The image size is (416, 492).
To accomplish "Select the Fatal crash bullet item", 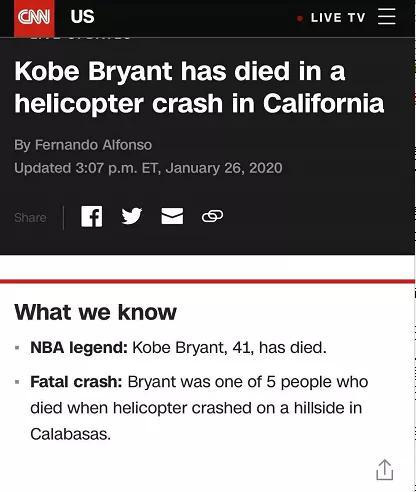I will tap(199, 408).
